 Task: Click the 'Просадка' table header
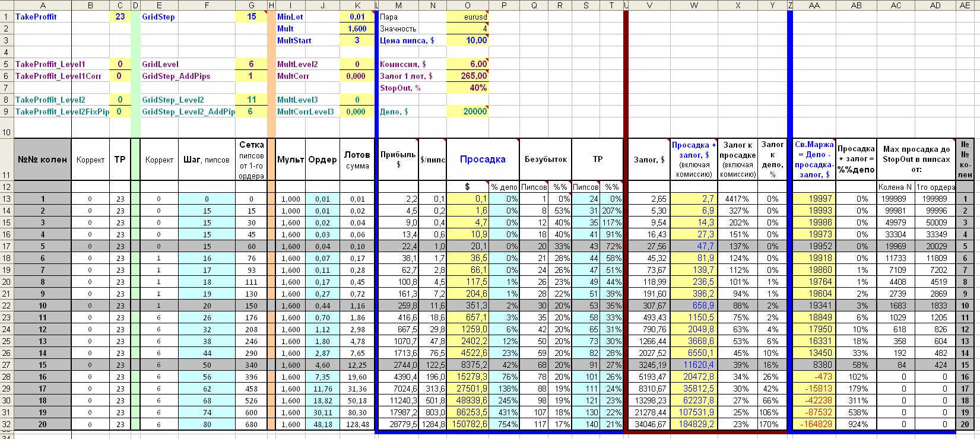click(x=483, y=160)
